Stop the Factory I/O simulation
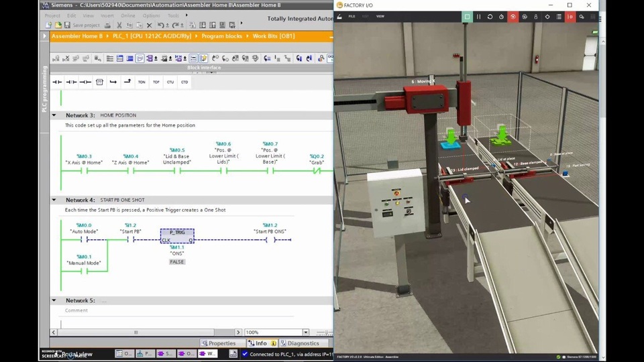 click(467, 17)
